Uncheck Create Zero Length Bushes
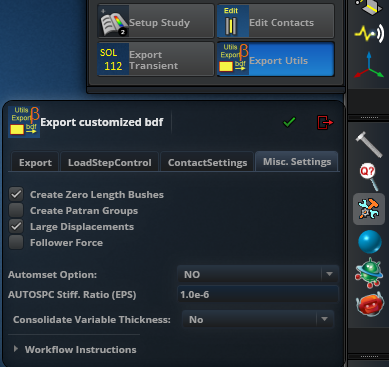 coord(16,194)
